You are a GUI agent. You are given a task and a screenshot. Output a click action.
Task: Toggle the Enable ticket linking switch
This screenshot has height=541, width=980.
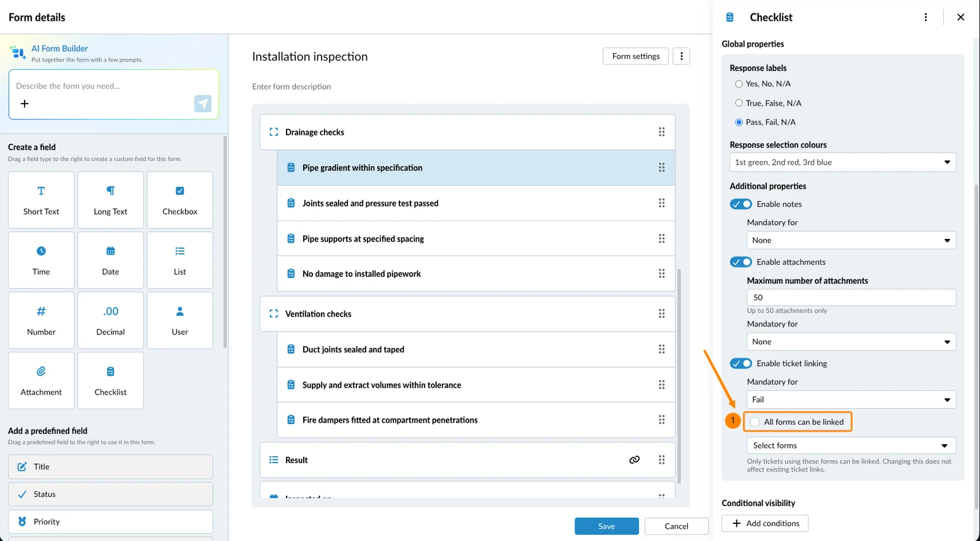[x=741, y=363]
